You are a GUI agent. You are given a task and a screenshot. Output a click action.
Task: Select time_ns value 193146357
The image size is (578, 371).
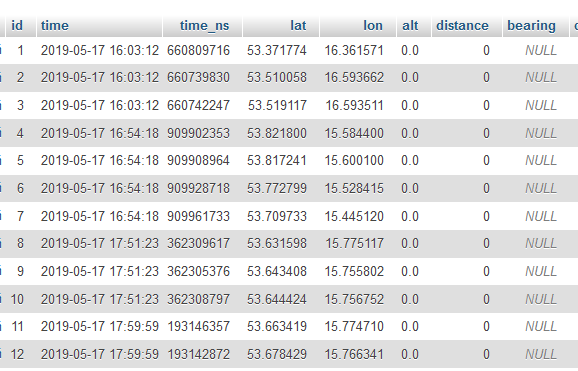click(199, 326)
